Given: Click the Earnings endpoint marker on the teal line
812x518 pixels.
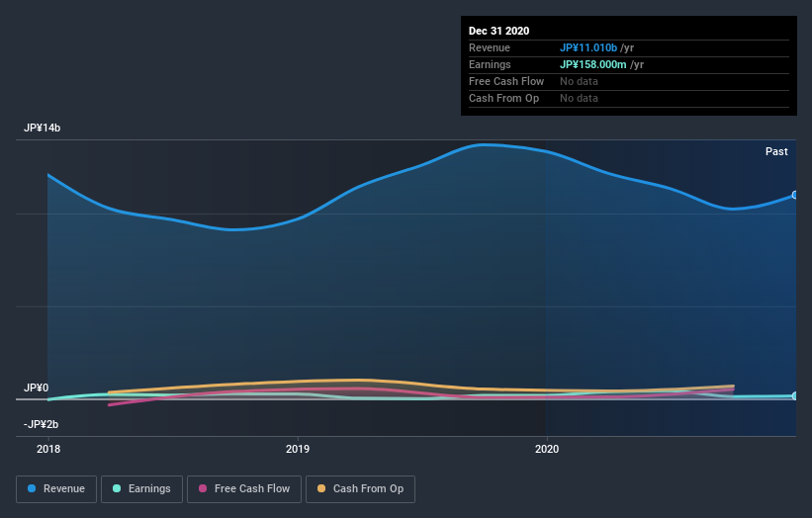Looking at the screenshot, I should [x=795, y=395].
